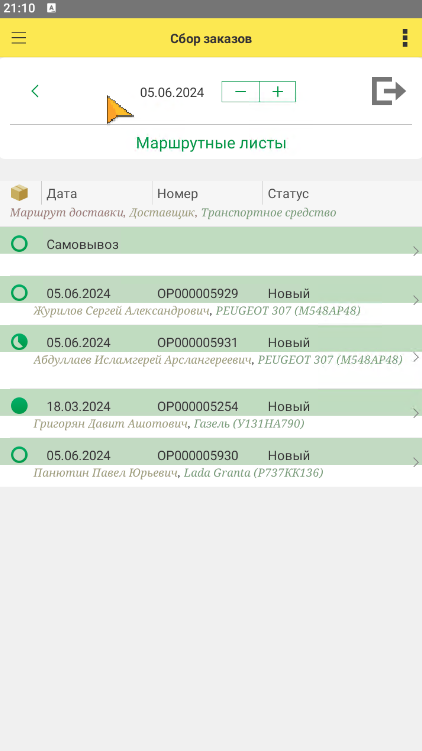The height and width of the screenshot is (751, 422).
Task: Click the Транспортное средство subheader text
Action: coord(268,212)
